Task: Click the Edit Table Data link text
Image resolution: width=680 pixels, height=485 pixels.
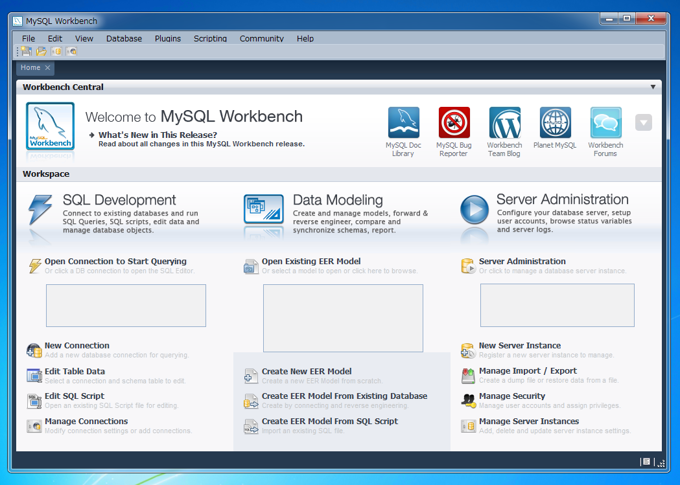Action: pos(75,371)
